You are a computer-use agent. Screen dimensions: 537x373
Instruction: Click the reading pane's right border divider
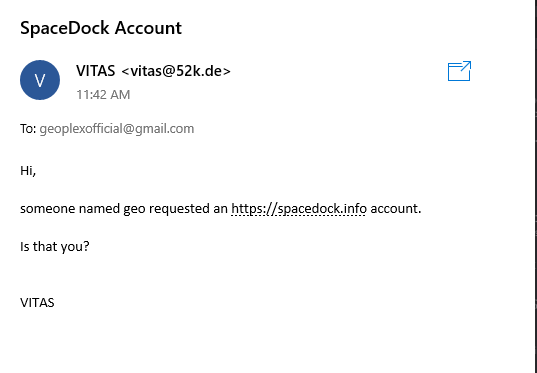[x=536, y=186]
